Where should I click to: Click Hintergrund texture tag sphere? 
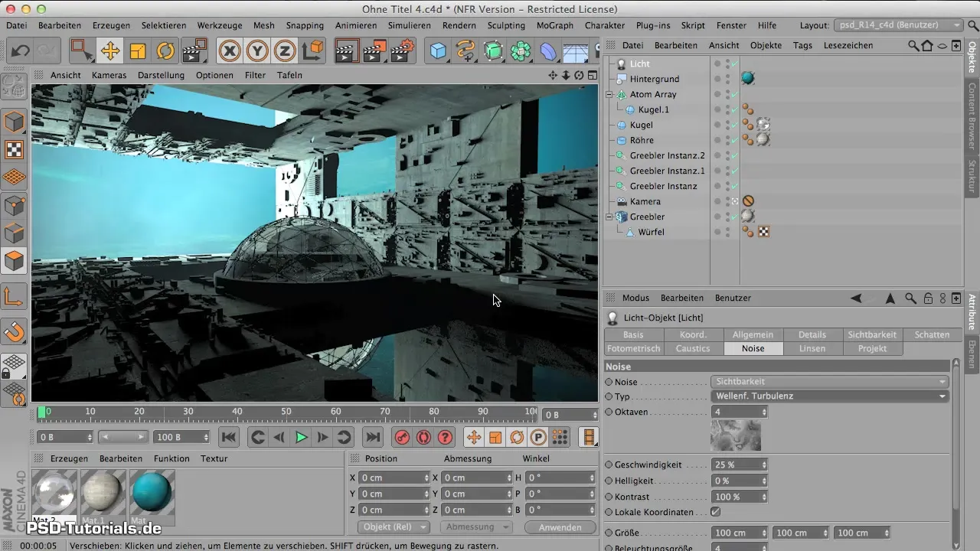[748, 79]
